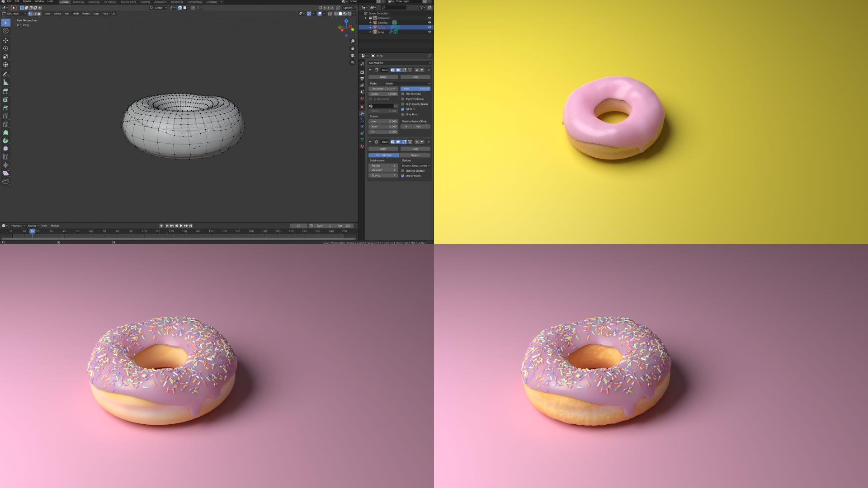The height and width of the screenshot is (488, 868).
Task: Switch to face select mode
Action: pyautogui.click(x=39, y=14)
